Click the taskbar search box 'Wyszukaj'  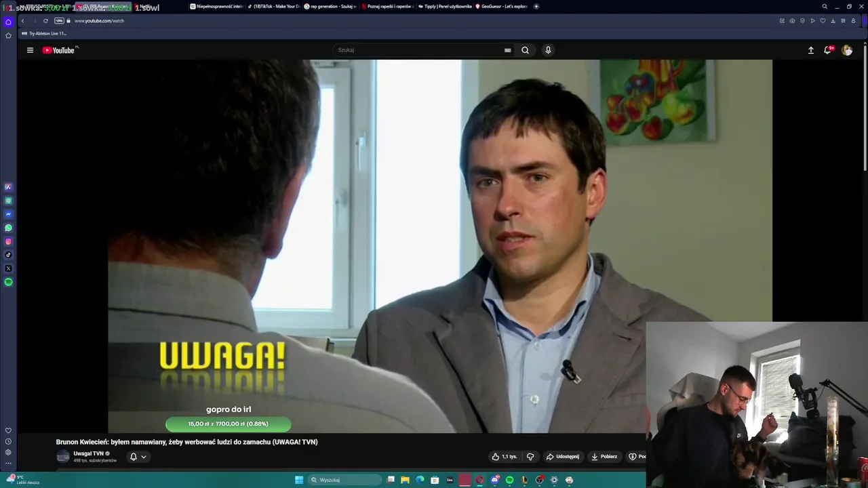tap(344, 480)
